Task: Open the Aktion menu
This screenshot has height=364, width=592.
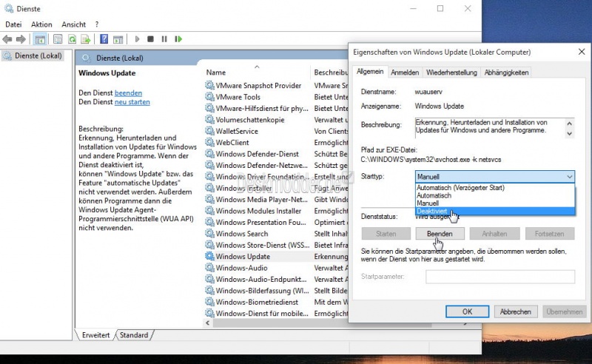Action: pyautogui.click(x=41, y=24)
